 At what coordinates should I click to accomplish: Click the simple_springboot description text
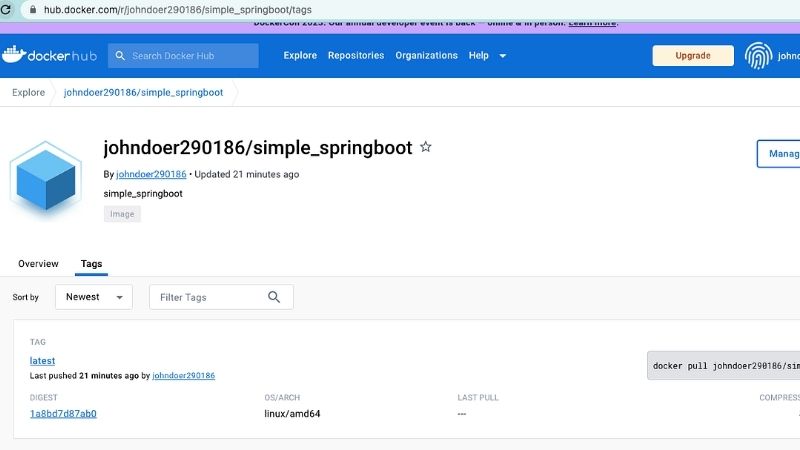point(143,193)
